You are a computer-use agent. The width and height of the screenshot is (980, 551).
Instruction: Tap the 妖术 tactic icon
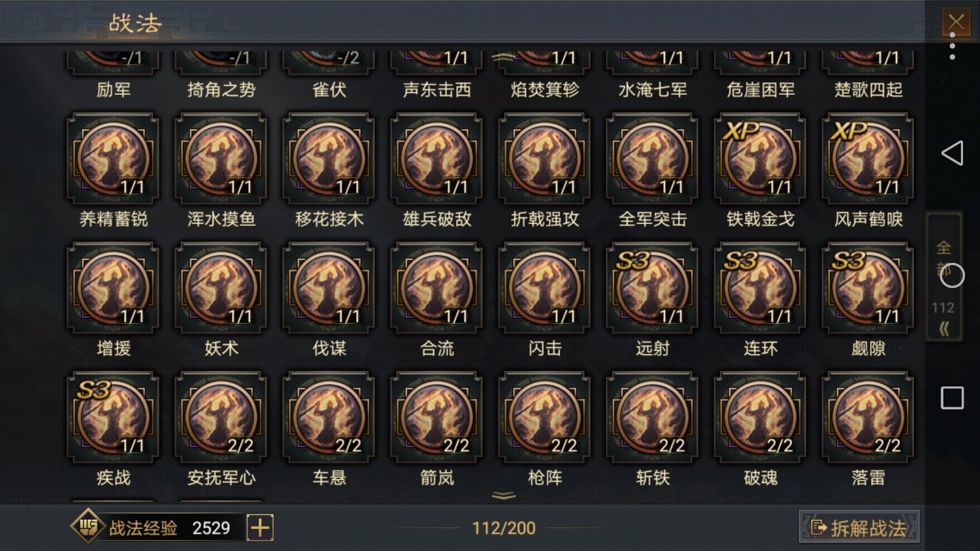pos(221,288)
